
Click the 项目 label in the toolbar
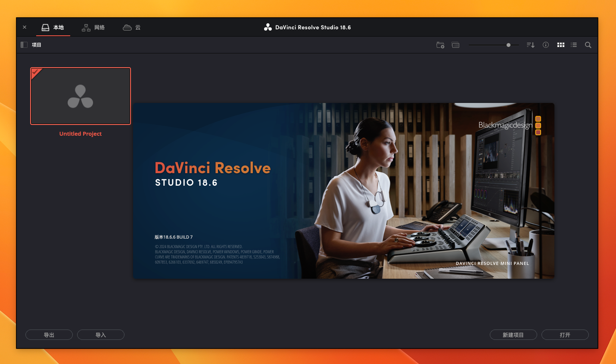[x=37, y=45]
